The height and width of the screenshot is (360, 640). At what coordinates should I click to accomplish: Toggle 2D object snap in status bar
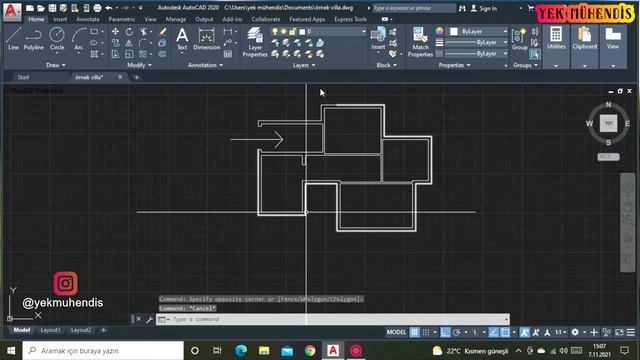coord(505,332)
